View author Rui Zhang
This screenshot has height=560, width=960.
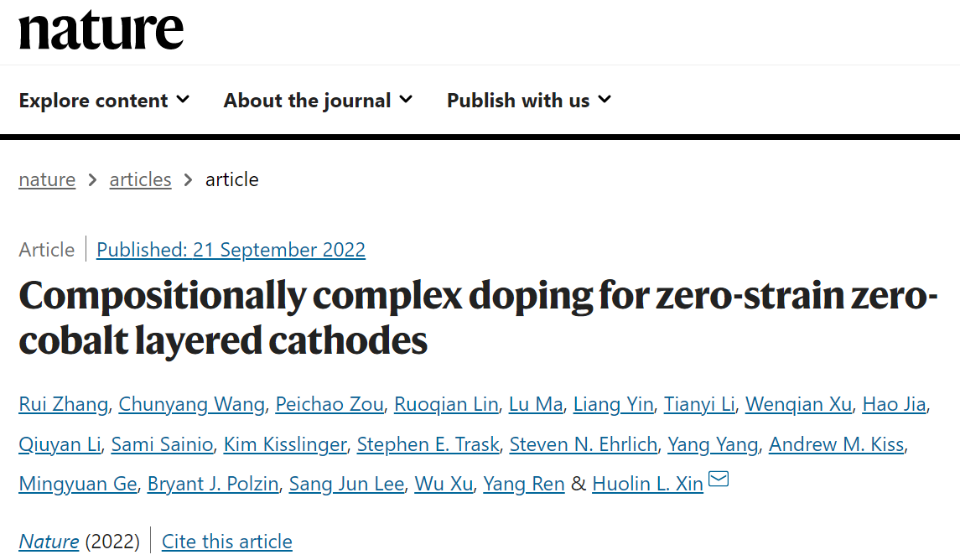tap(63, 404)
